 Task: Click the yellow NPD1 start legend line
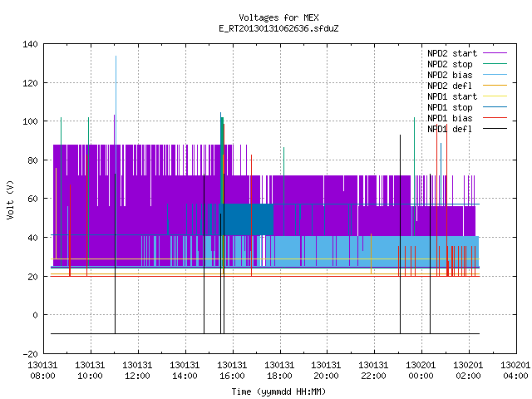pos(495,96)
